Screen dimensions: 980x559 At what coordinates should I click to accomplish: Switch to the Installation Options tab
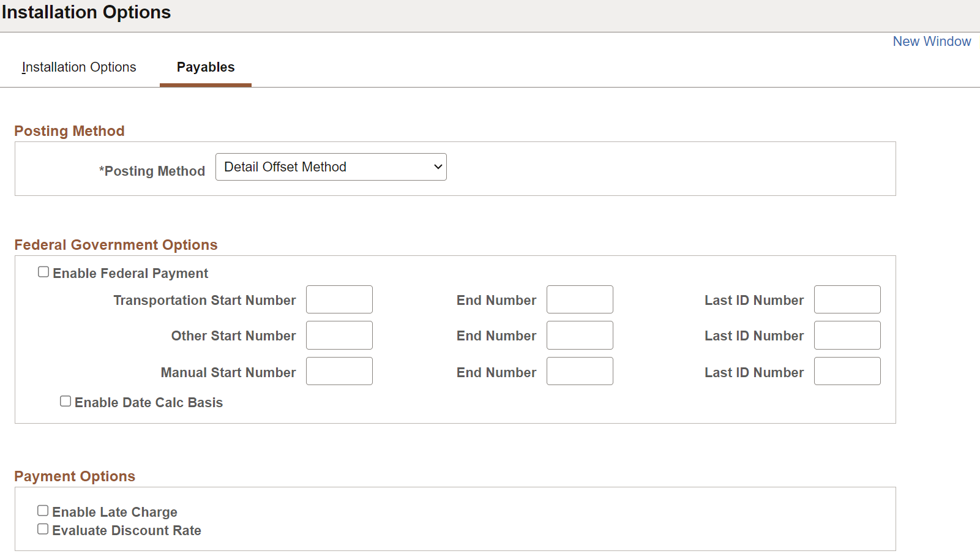coord(79,67)
